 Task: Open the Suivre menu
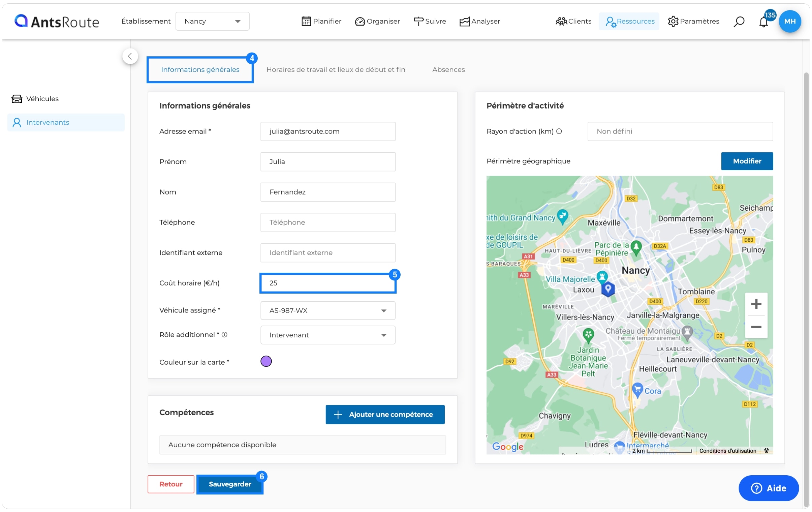pos(430,21)
